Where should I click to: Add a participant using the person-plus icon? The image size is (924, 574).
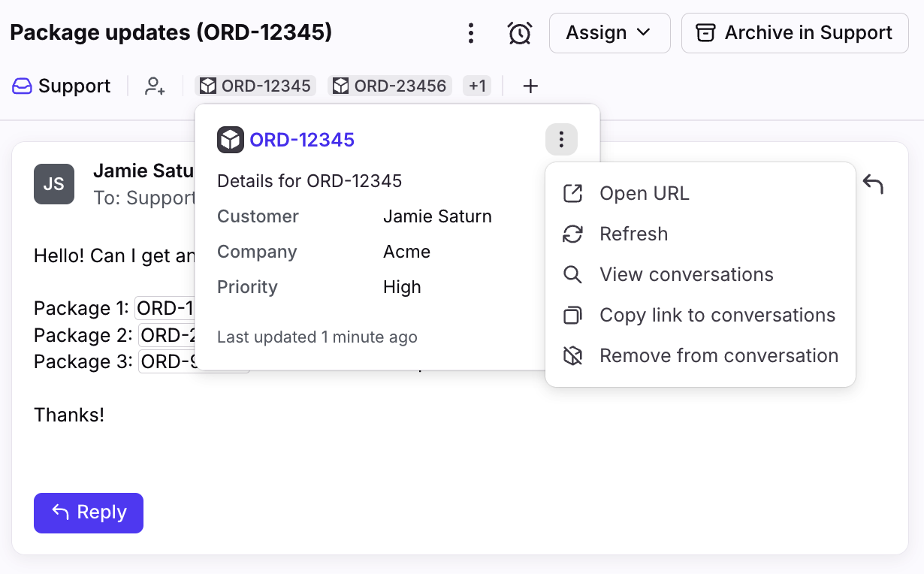(155, 86)
